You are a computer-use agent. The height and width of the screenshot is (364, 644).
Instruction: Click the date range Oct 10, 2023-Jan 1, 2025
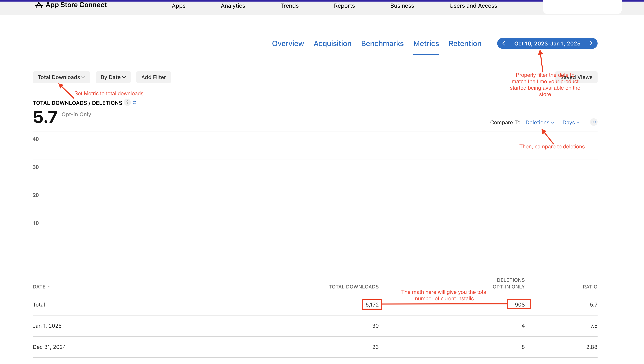[x=547, y=44]
